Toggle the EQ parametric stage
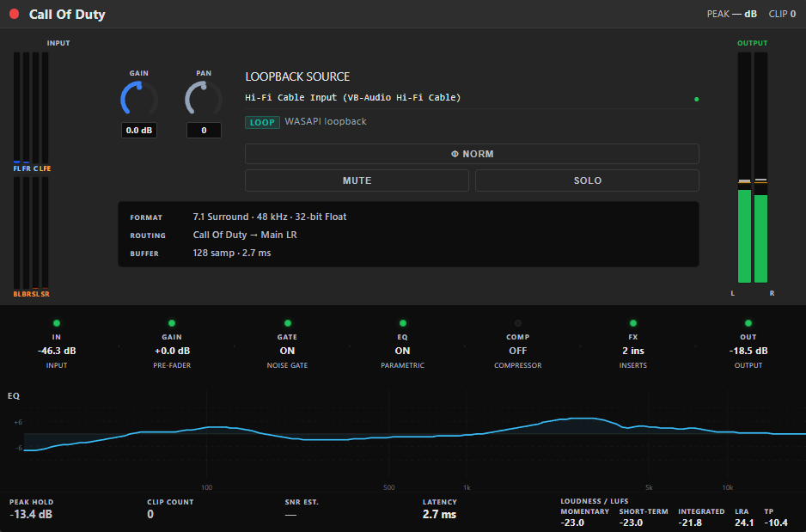 click(402, 344)
